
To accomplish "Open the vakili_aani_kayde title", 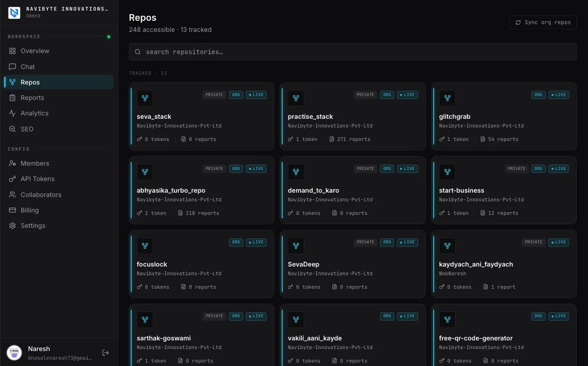I will pos(316,338).
